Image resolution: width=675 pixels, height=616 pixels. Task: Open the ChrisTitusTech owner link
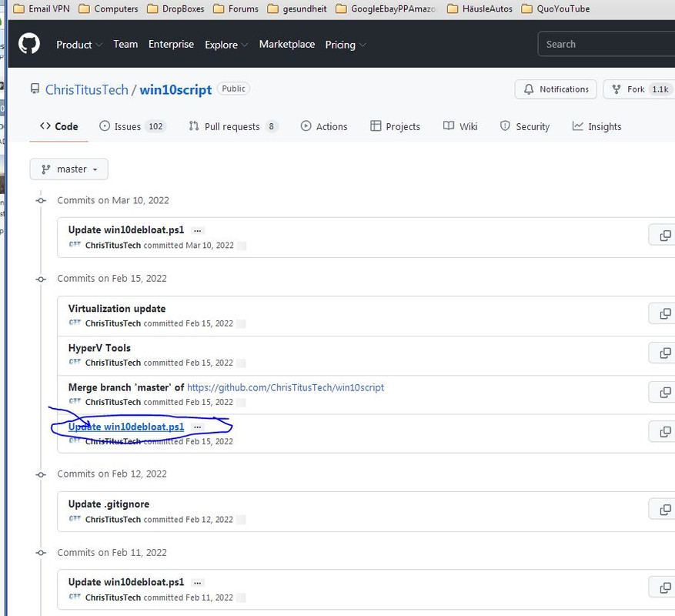(86, 89)
